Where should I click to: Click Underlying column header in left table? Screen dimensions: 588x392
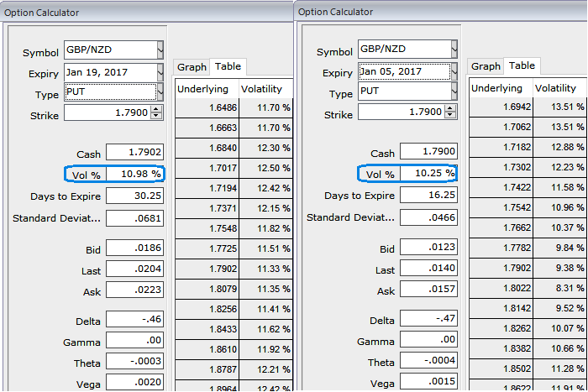[x=207, y=89]
